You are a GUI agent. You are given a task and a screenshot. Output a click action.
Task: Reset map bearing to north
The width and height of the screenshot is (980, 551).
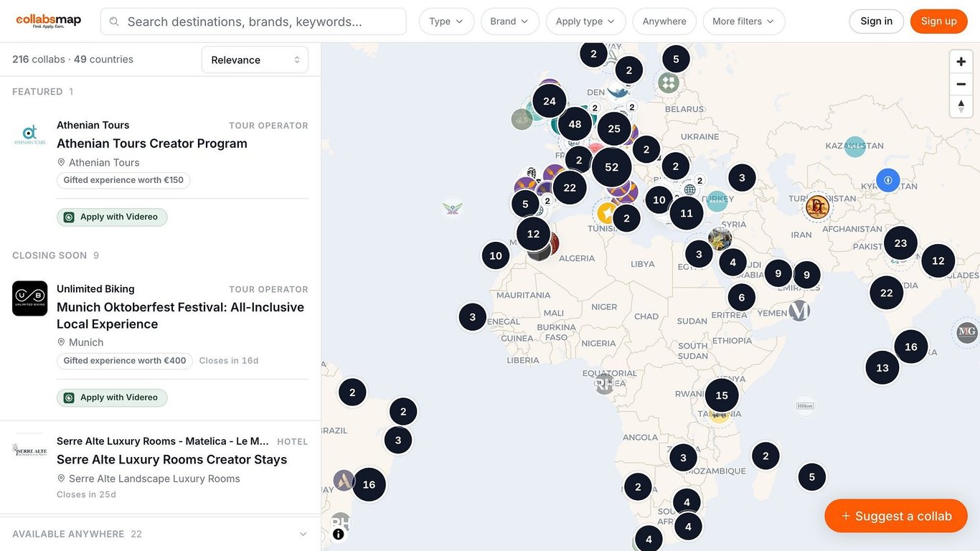[961, 106]
